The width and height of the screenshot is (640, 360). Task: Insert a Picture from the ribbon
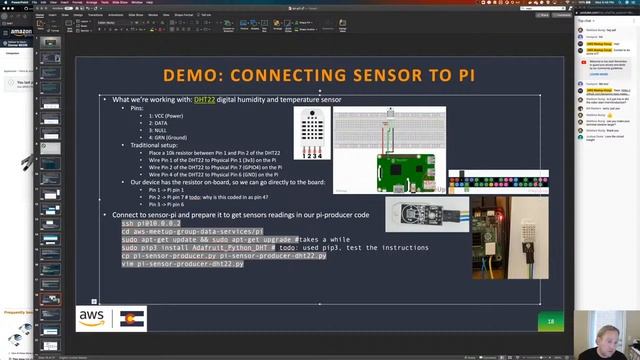[244, 24]
